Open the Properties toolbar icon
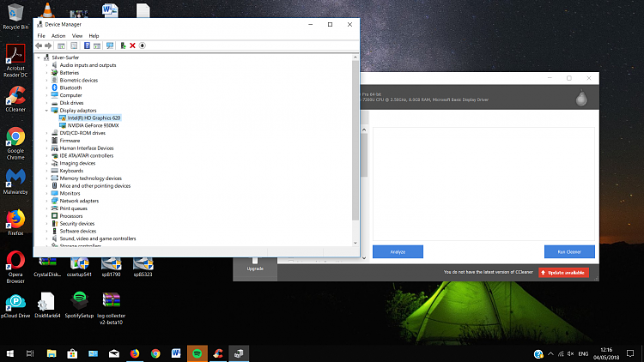Screen dimensions: 644x362 (74, 45)
